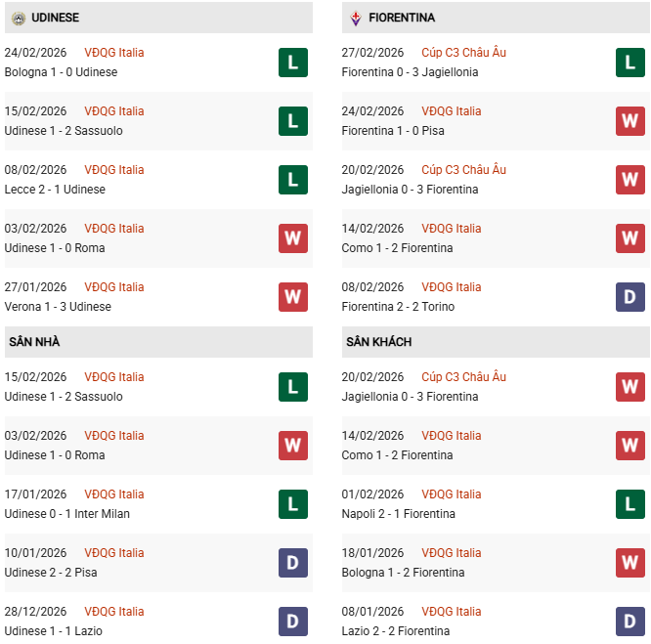Click the W badge for Fiorentina 1 - 0 Pisa
The image size is (651, 644).
click(x=629, y=121)
